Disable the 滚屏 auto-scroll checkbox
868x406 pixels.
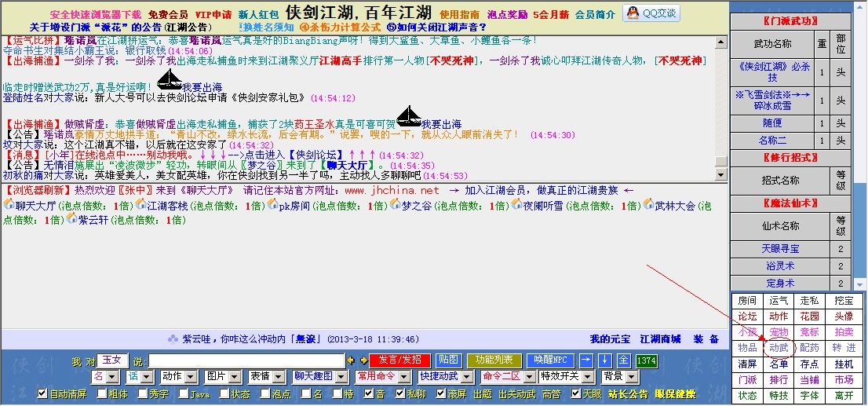point(440,394)
